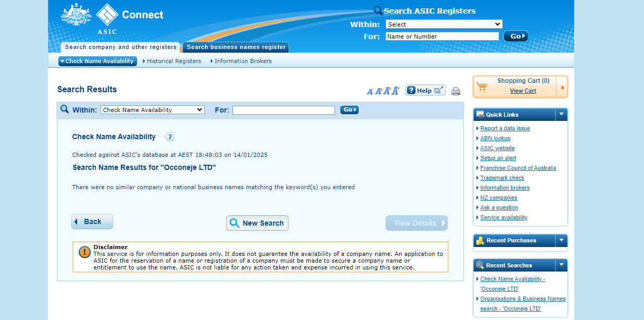The width and height of the screenshot is (644, 320).
Task: Collapse the Recent Searches panel
Action: (561, 265)
